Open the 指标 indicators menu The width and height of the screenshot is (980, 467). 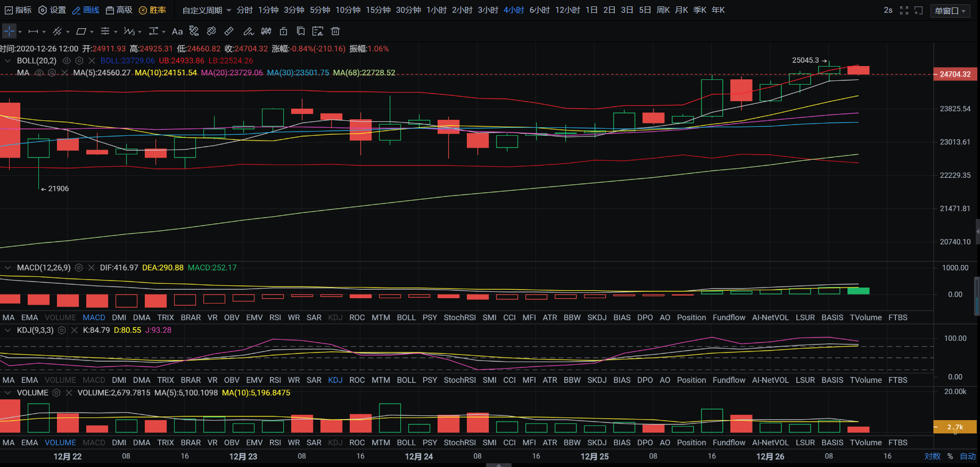[x=18, y=10]
